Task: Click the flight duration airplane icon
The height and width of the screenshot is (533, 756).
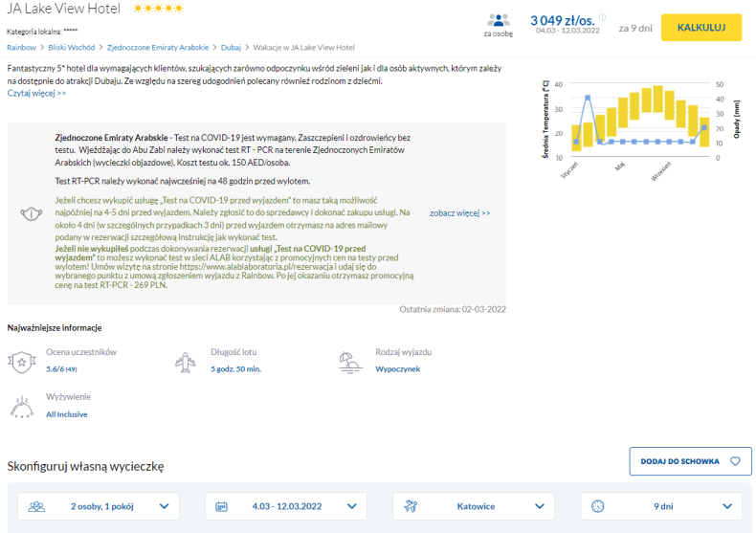Action: [x=185, y=363]
